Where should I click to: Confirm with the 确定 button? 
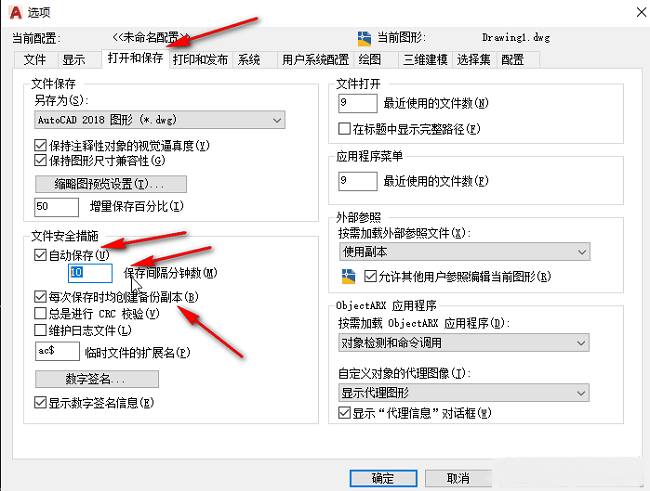pyautogui.click(x=383, y=479)
